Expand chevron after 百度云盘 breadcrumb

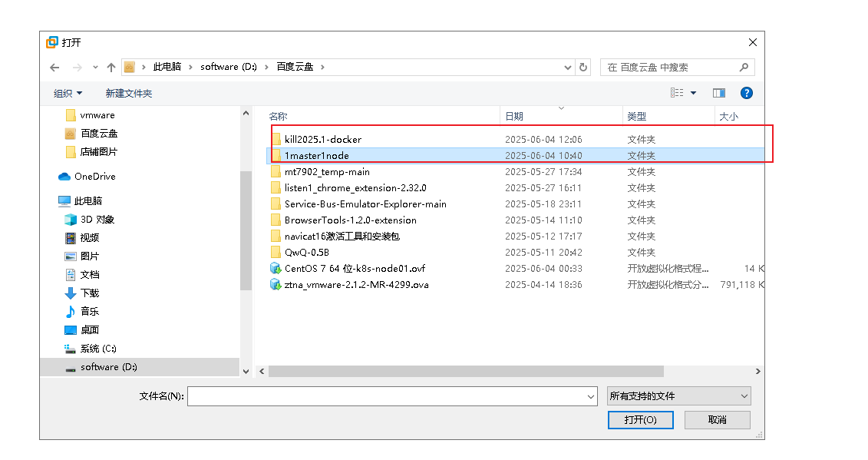pyautogui.click(x=322, y=67)
